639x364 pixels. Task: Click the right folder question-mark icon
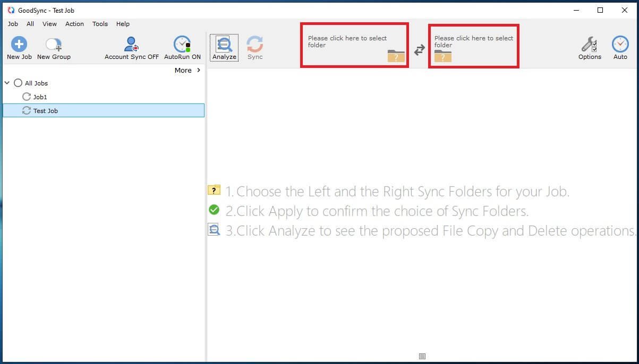click(x=443, y=56)
